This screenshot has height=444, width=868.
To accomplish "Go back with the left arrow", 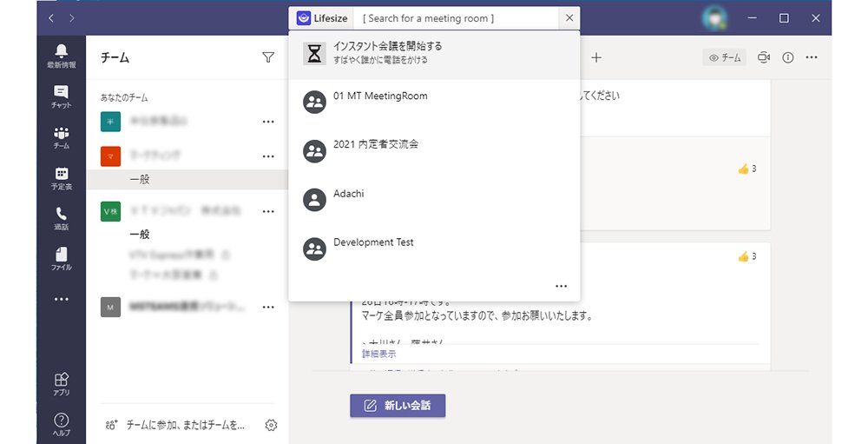I will pyautogui.click(x=51, y=18).
